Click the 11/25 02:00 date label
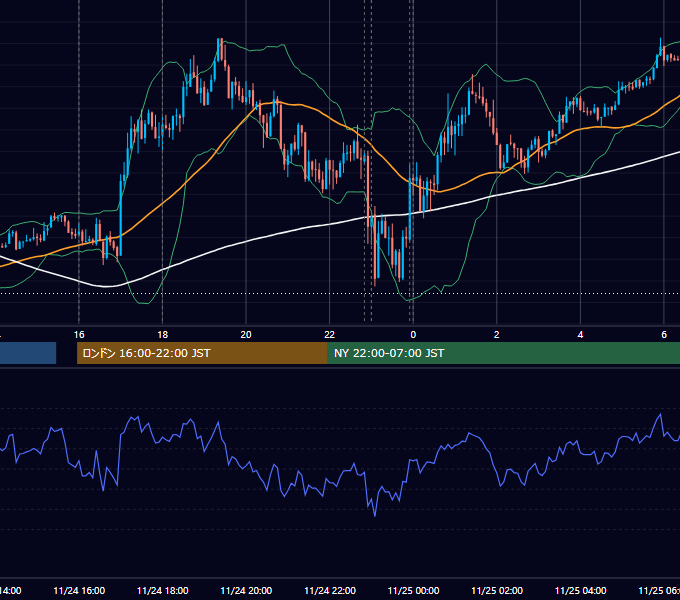The width and height of the screenshot is (680, 600). pyautogui.click(x=497, y=590)
